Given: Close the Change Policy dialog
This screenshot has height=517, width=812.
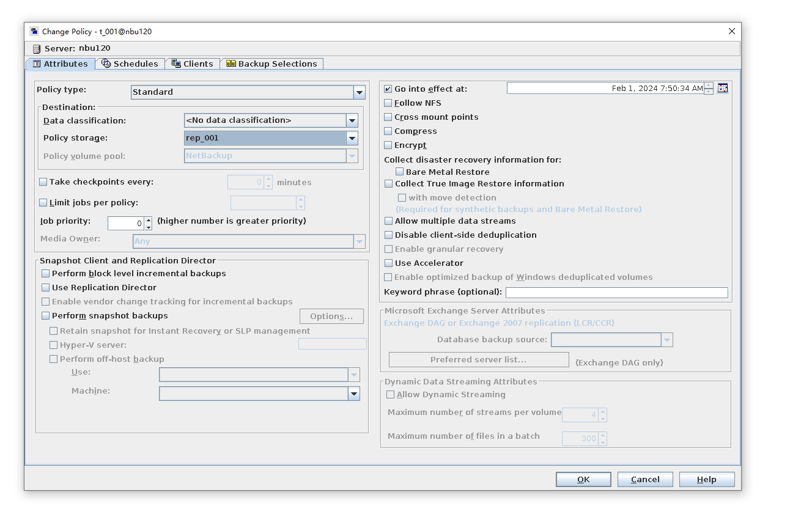Looking at the screenshot, I should pos(732,31).
